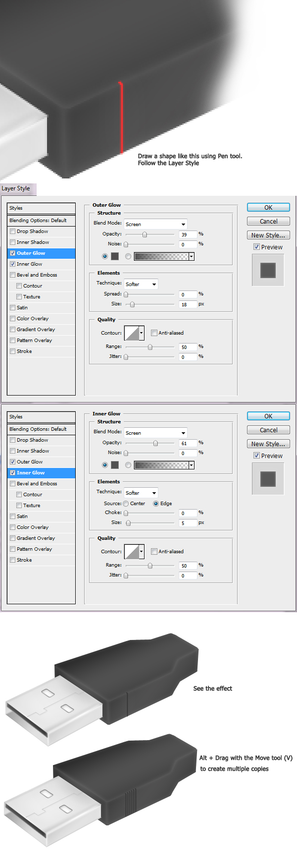Select Stroke style in the lower dialog
297x868 pixels.
(42, 560)
